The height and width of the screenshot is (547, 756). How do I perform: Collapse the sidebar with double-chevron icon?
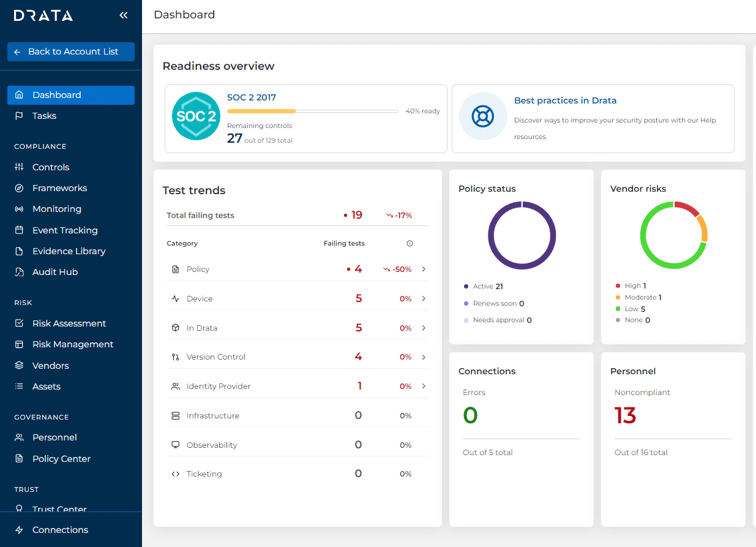click(124, 15)
